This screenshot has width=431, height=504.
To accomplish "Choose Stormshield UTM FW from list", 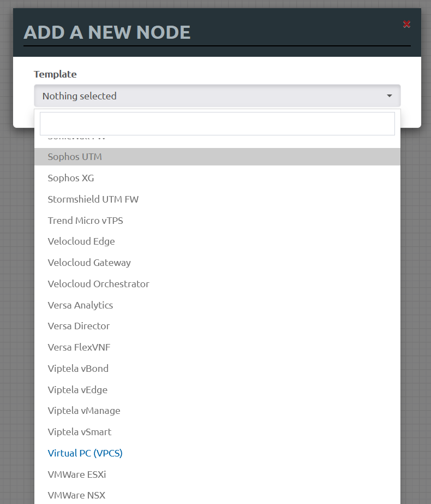I will [x=217, y=199].
